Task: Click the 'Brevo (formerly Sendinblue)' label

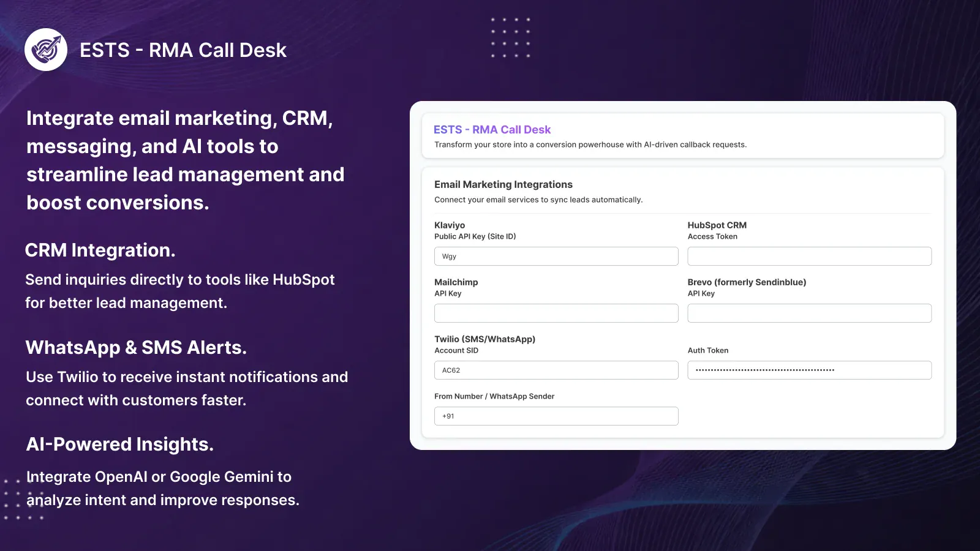Action: [747, 282]
